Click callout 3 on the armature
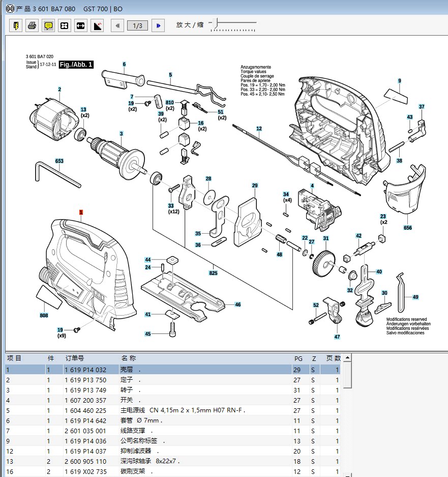 coord(121,134)
